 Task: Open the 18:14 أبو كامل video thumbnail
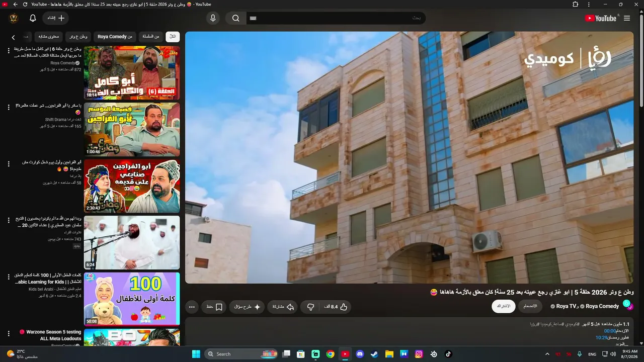(132, 73)
